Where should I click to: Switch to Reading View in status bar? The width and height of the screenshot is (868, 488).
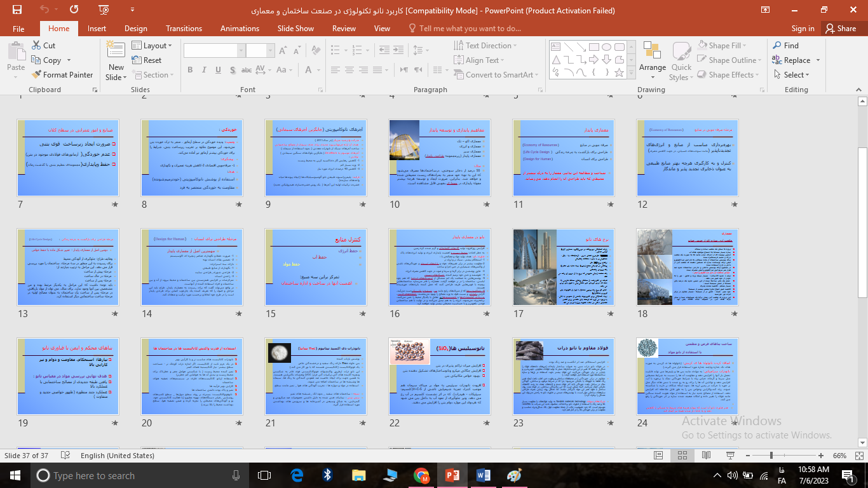706,456
